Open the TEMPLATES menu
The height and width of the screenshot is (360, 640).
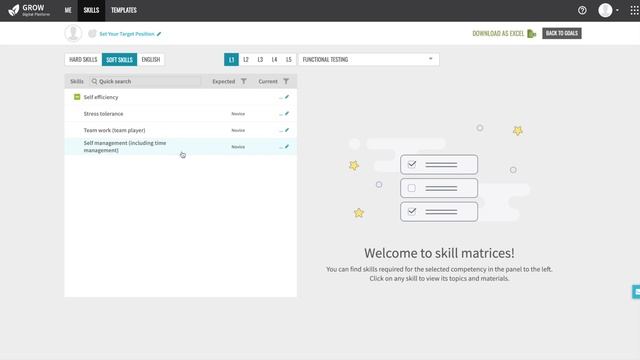pyautogui.click(x=124, y=10)
